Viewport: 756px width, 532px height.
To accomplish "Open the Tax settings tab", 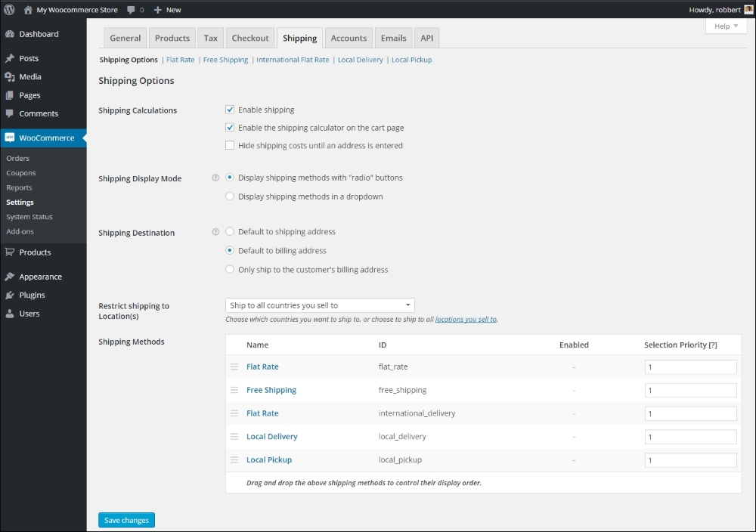I will coord(211,38).
